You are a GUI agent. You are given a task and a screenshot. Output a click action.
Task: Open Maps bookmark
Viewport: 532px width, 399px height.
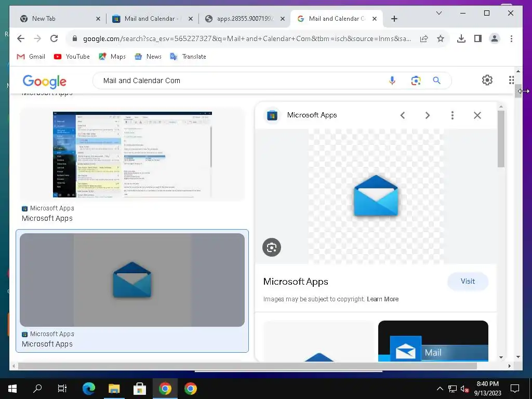112,57
